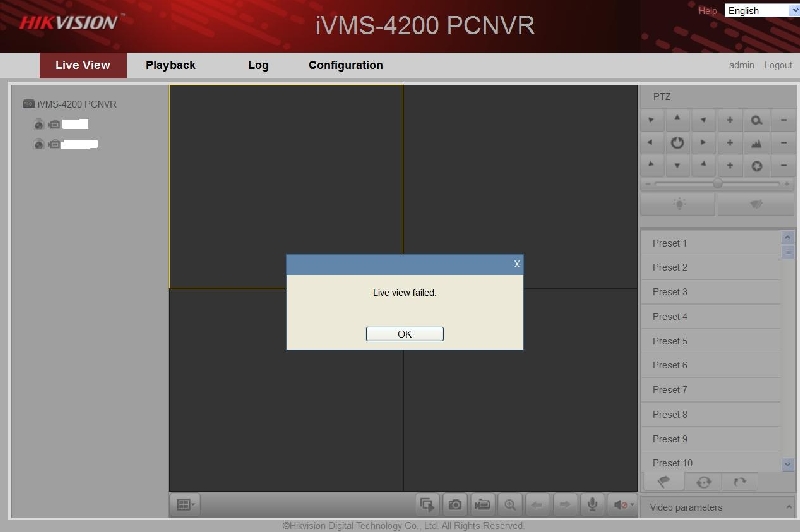
Task: Select Preset 8
Action: coord(710,414)
